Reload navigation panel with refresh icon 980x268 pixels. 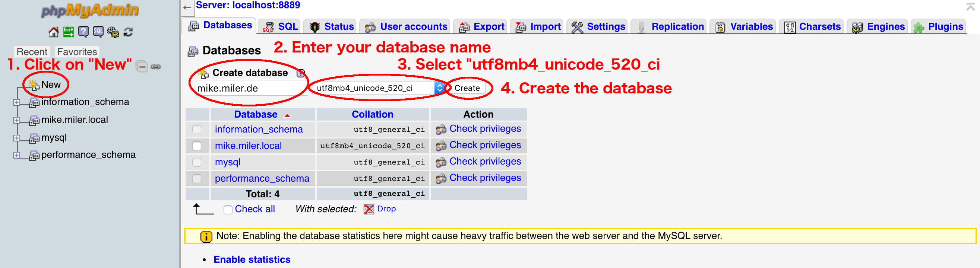pyautogui.click(x=128, y=32)
